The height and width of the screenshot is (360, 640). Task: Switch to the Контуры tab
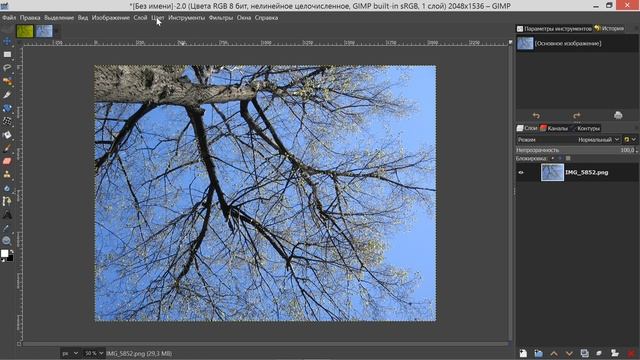click(x=586, y=128)
